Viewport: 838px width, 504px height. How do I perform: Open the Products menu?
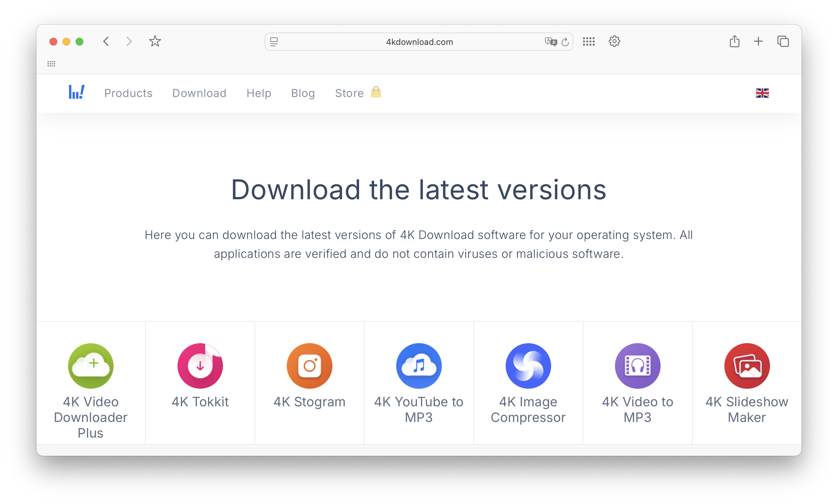click(128, 93)
